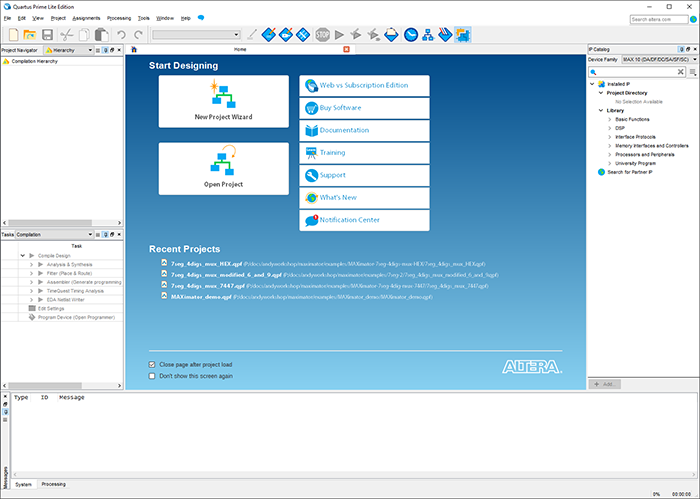Open the Project menu
700x499 pixels.
[58, 18]
